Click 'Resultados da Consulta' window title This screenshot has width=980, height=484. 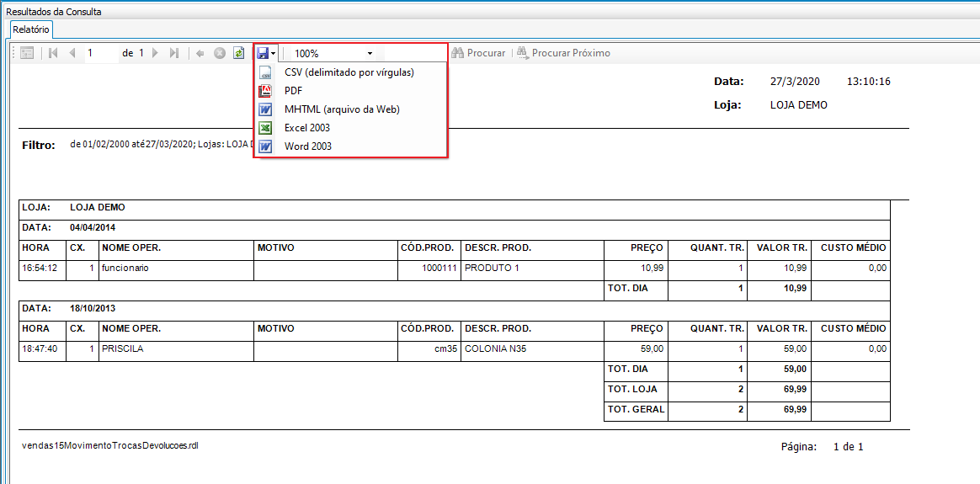pos(54,12)
